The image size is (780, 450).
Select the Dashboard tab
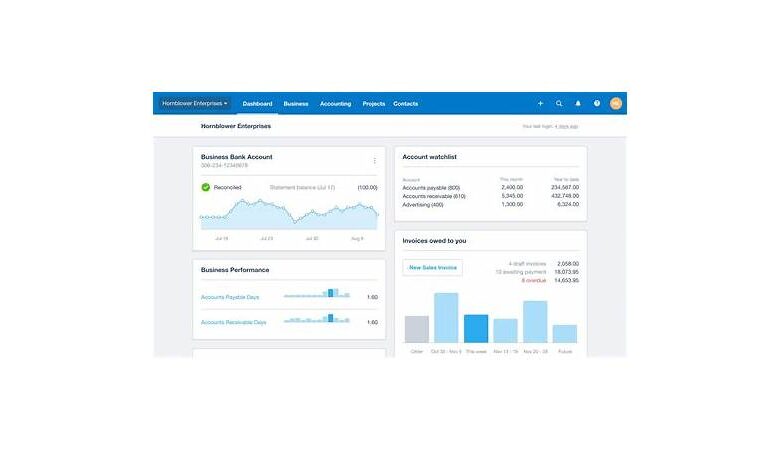tap(257, 104)
